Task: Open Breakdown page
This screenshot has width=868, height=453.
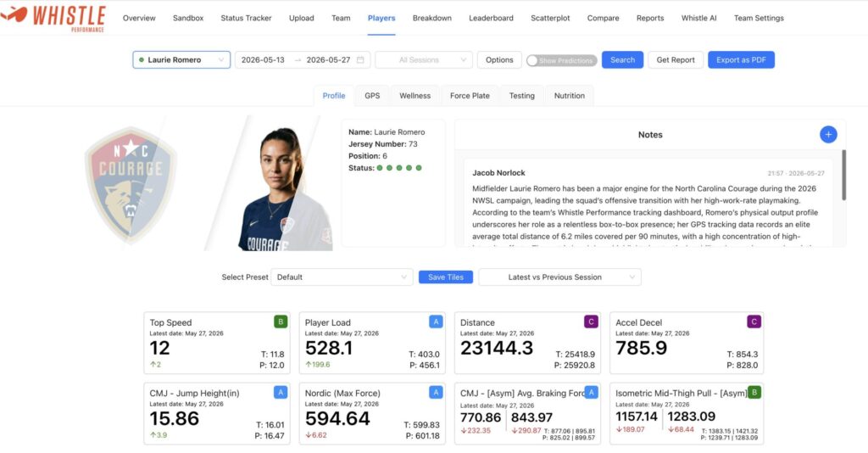Action: pos(432,18)
